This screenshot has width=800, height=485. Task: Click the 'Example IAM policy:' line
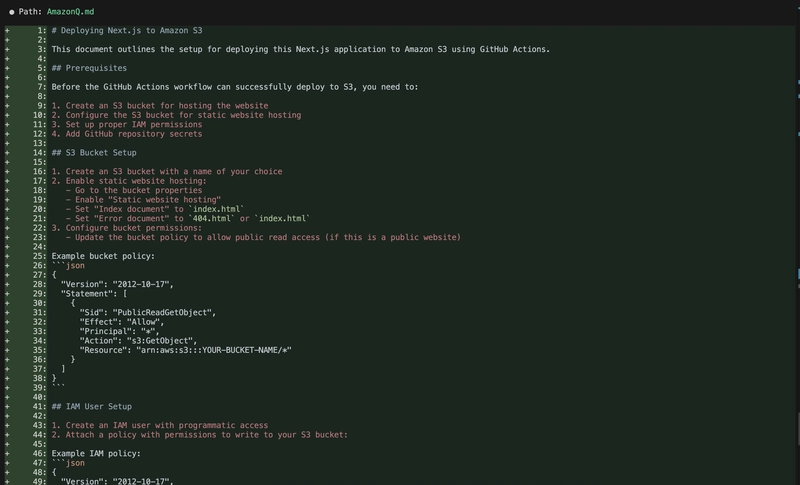[x=96, y=454]
